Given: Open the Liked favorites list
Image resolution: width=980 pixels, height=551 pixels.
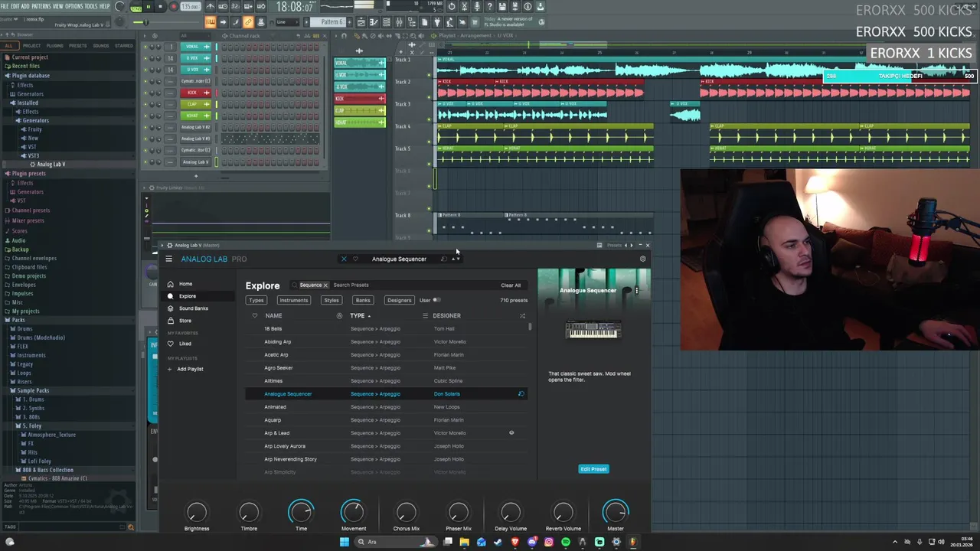Looking at the screenshot, I should click(x=185, y=344).
